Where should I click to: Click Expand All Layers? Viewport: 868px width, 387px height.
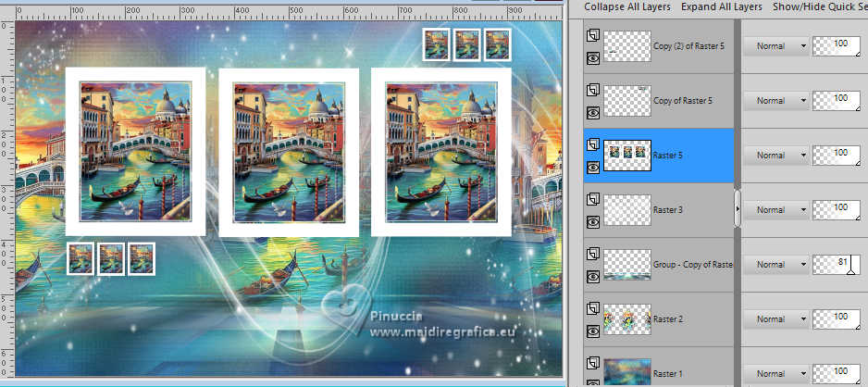[721, 6]
